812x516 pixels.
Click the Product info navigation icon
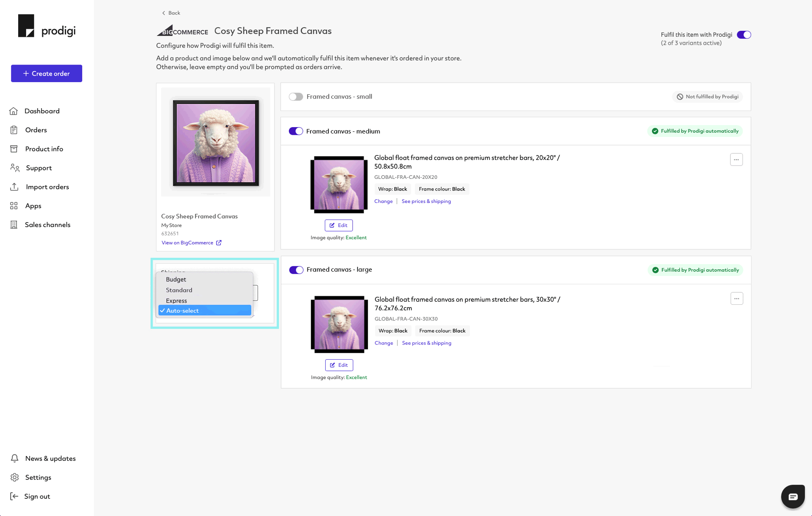pyautogui.click(x=14, y=148)
